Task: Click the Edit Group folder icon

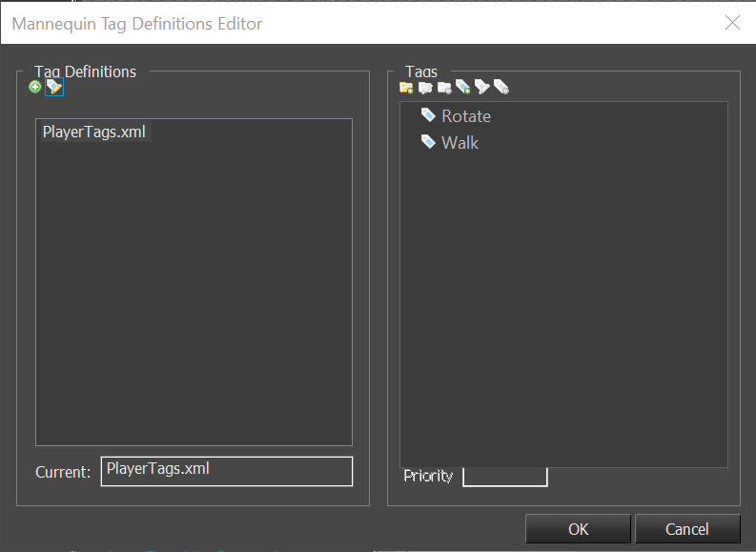Action: pyautogui.click(x=425, y=88)
